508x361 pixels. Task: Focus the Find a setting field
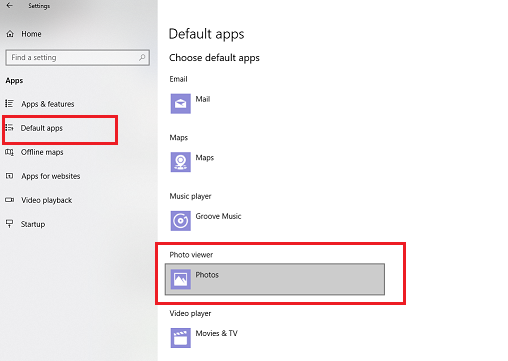point(77,58)
